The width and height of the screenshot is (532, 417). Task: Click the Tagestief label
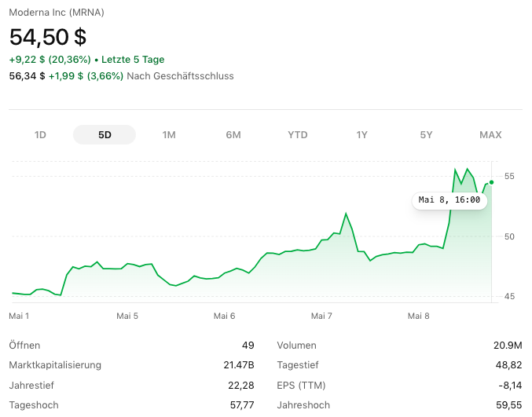coord(298,365)
